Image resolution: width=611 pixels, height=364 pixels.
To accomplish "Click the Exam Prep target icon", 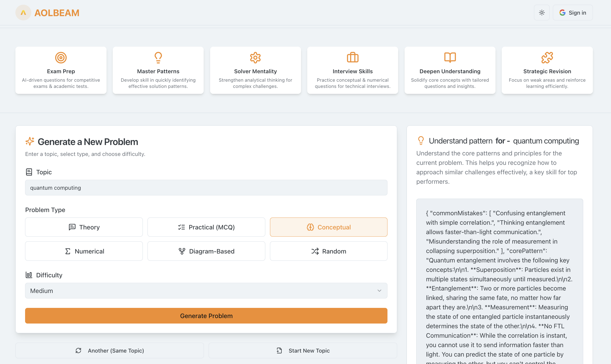I will point(61,58).
